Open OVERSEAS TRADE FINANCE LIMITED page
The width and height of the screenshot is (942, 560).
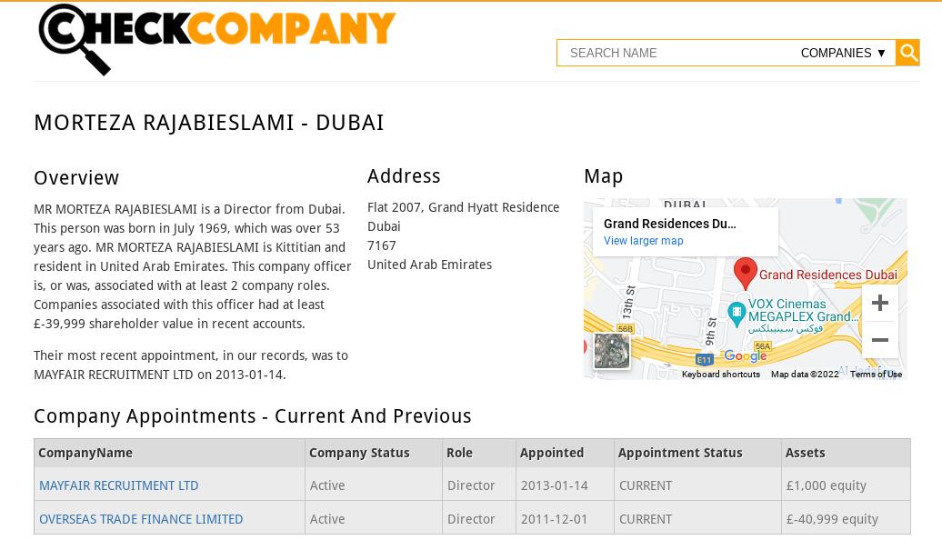pos(141,519)
